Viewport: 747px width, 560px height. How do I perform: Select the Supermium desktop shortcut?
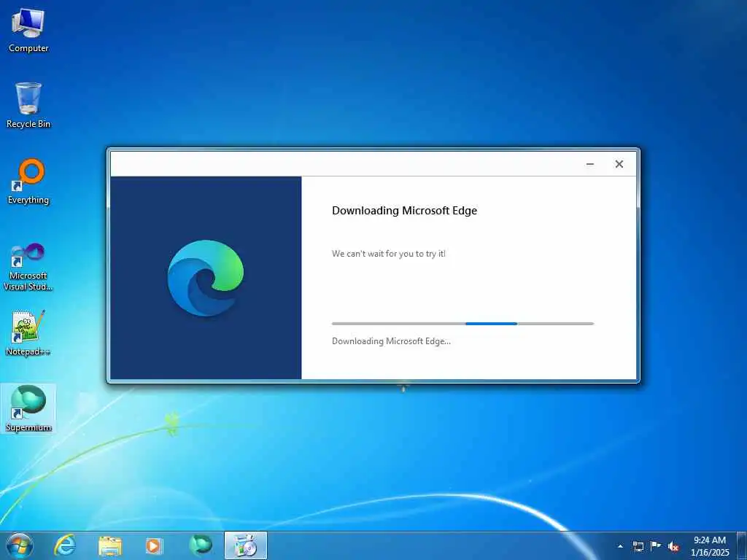pyautogui.click(x=28, y=408)
